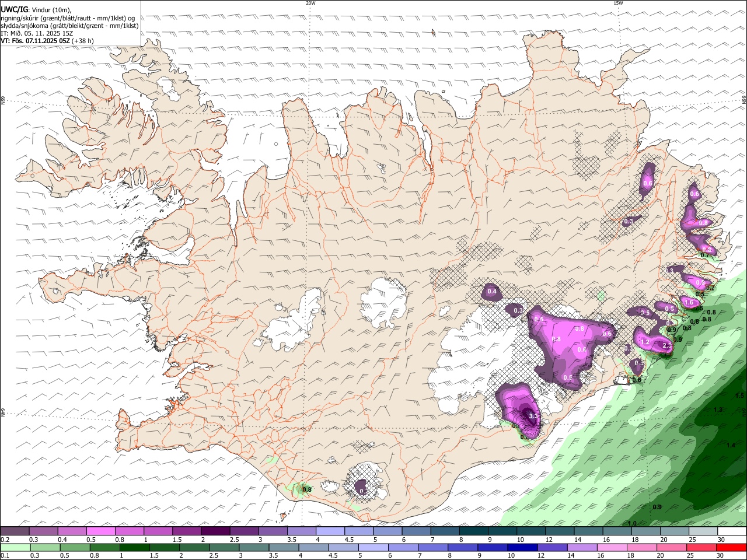This screenshot has height=560, width=747.
Task: Click upper legend row swatch labeled 14
Action: pos(587,531)
